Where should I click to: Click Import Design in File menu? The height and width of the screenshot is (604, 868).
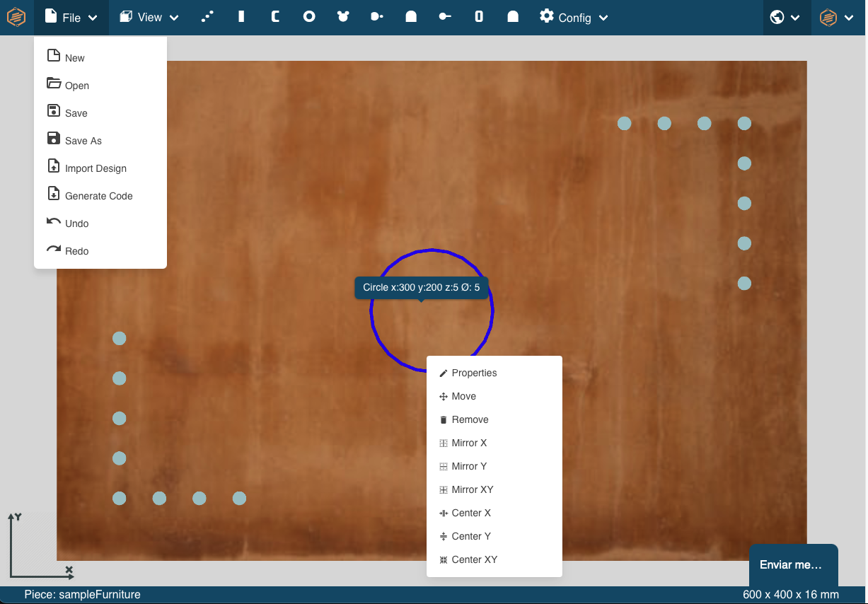[96, 168]
